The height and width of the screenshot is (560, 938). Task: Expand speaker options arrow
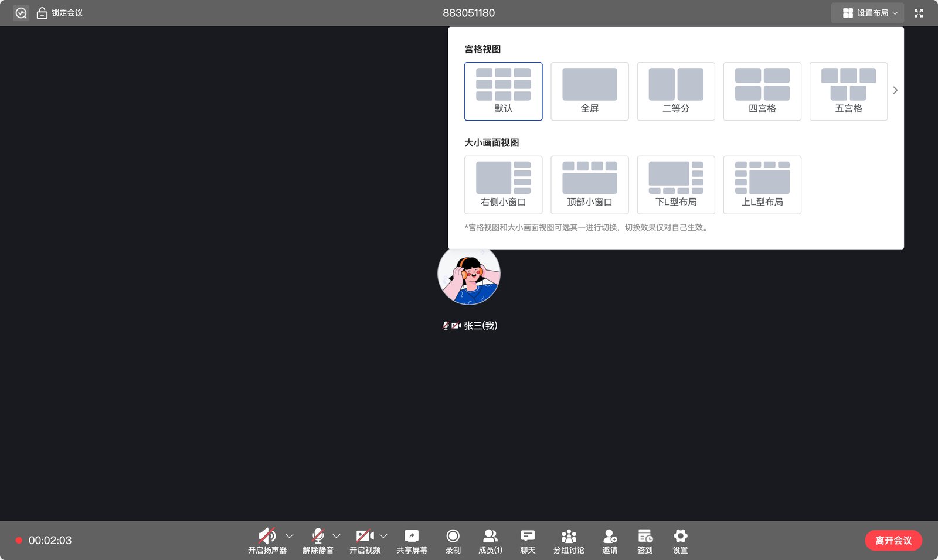pos(289,536)
